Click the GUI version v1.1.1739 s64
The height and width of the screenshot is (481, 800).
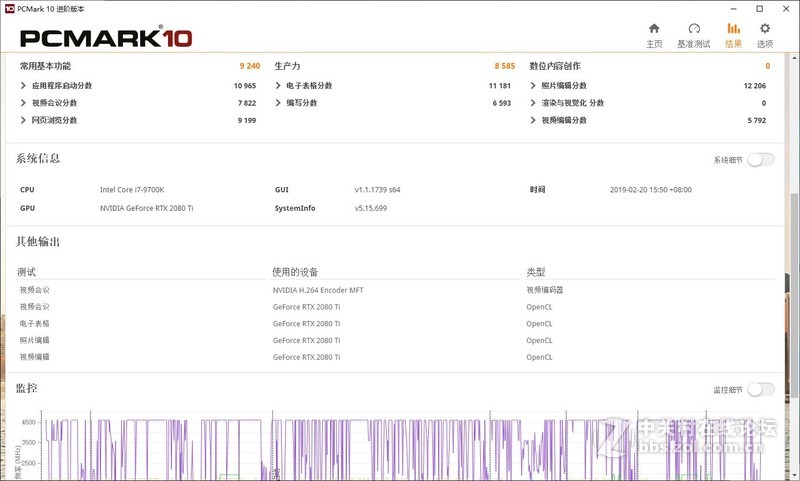[x=377, y=190]
